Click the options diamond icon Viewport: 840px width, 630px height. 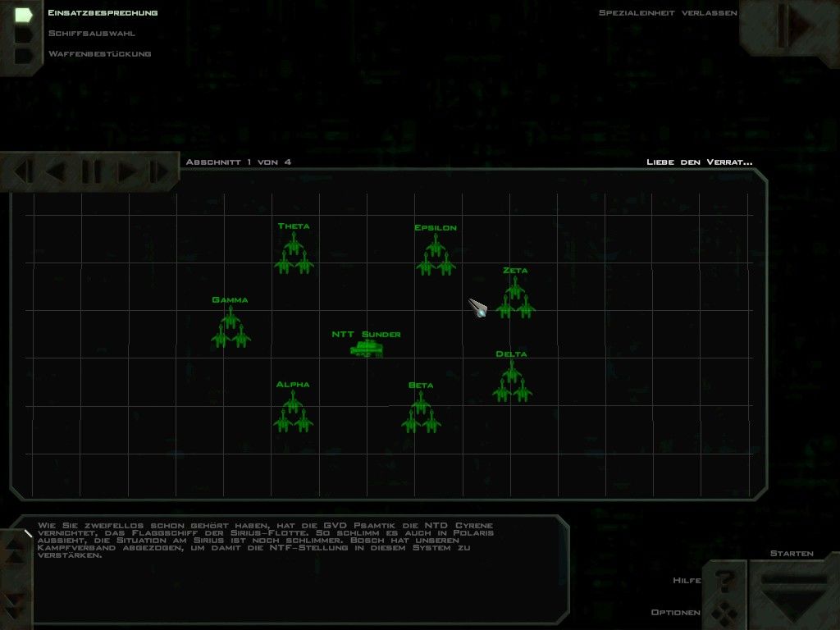pos(724,614)
